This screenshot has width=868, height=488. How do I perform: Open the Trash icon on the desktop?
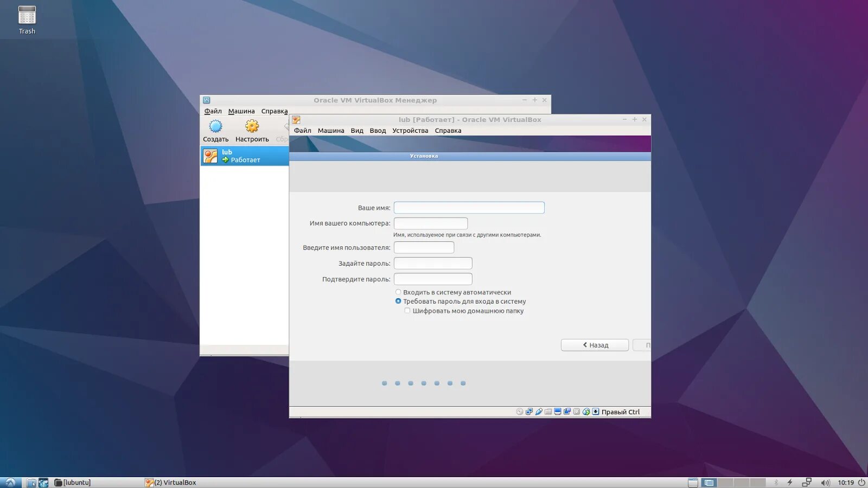coord(27,15)
